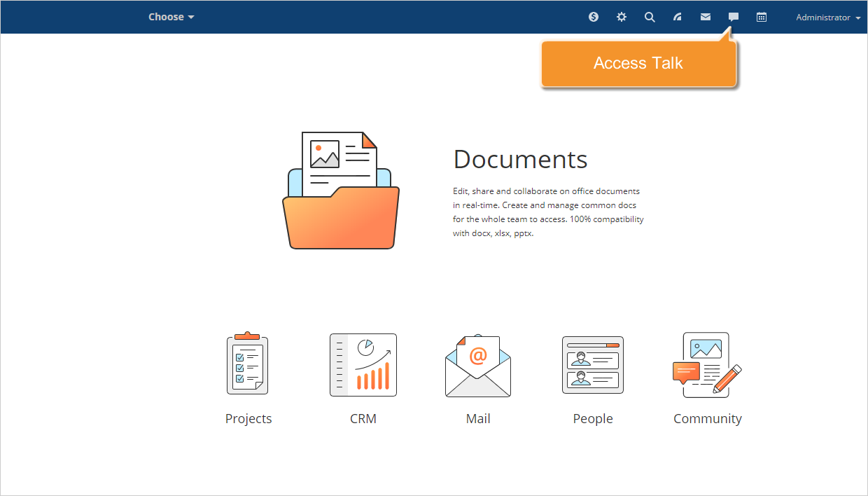Screen dimensions: 868x496
Task: Open the Documents folder illustration
Action: click(x=341, y=191)
